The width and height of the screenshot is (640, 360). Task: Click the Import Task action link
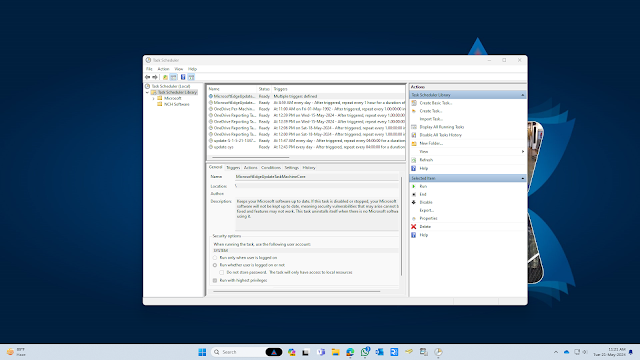(x=431, y=119)
